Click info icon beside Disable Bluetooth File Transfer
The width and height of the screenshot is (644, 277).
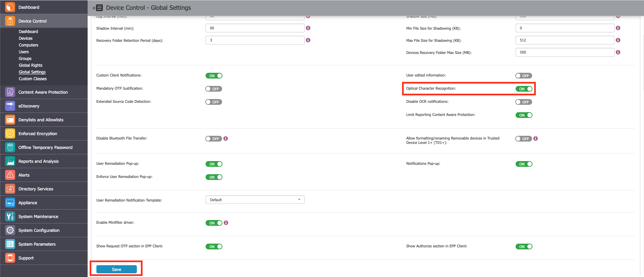tap(226, 138)
